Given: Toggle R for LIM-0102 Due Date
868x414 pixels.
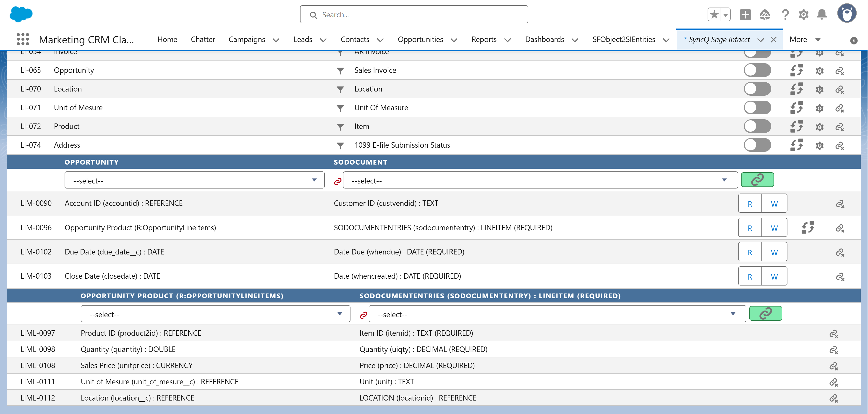Looking at the screenshot, I should (x=750, y=252).
